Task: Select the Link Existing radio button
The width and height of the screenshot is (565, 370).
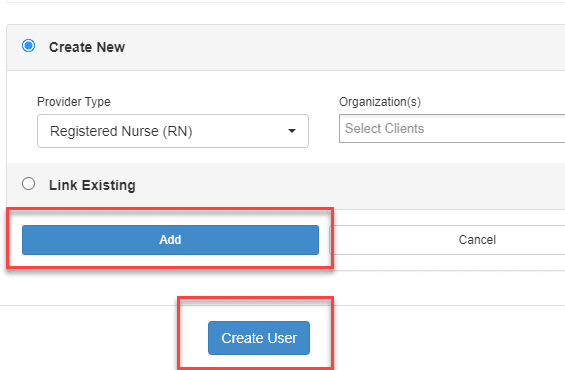Action: (28, 184)
